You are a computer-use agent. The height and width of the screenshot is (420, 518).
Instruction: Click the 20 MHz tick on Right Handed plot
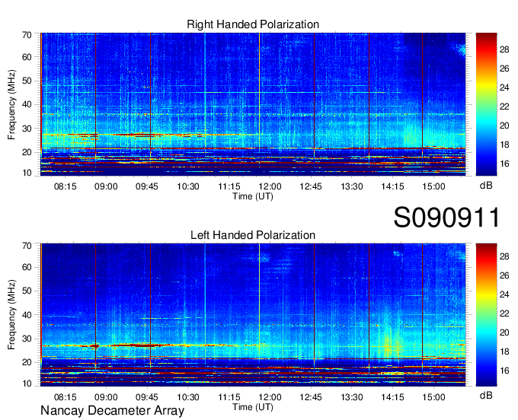[27, 152]
